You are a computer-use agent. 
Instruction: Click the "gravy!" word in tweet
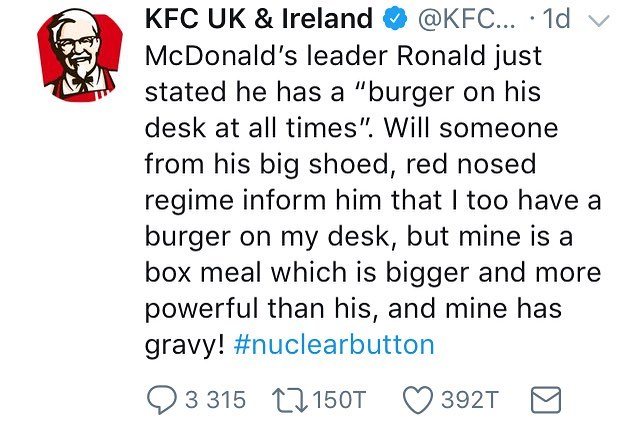[x=184, y=345]
